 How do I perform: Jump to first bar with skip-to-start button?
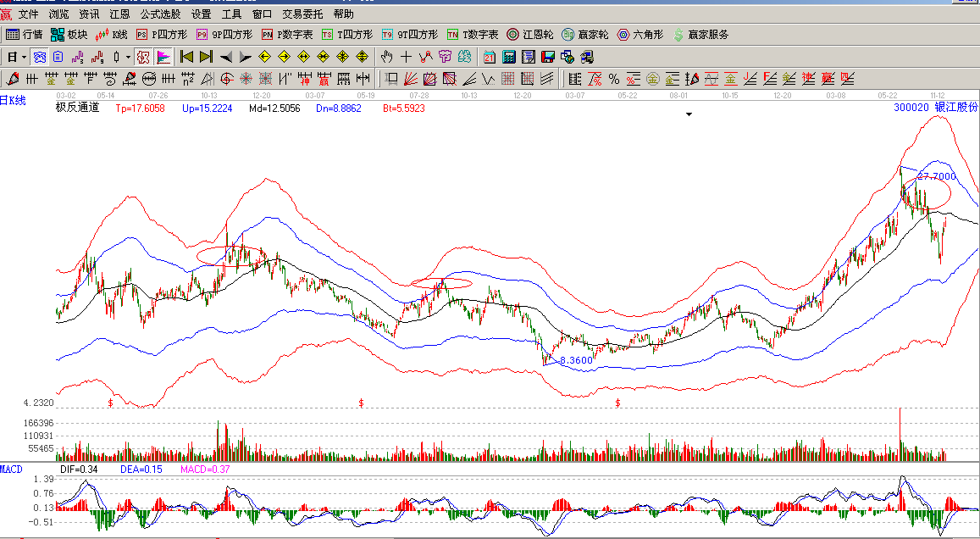point(186,57)
